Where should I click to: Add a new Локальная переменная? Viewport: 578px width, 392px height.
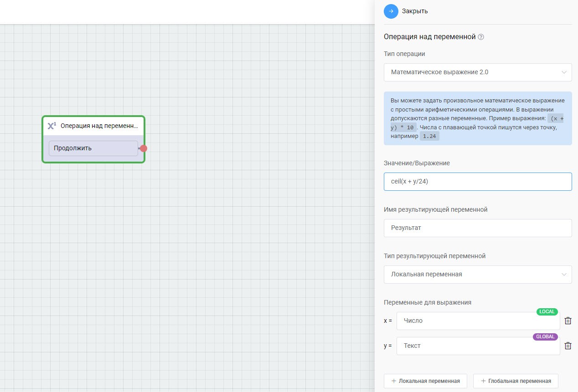pos(425,381)
